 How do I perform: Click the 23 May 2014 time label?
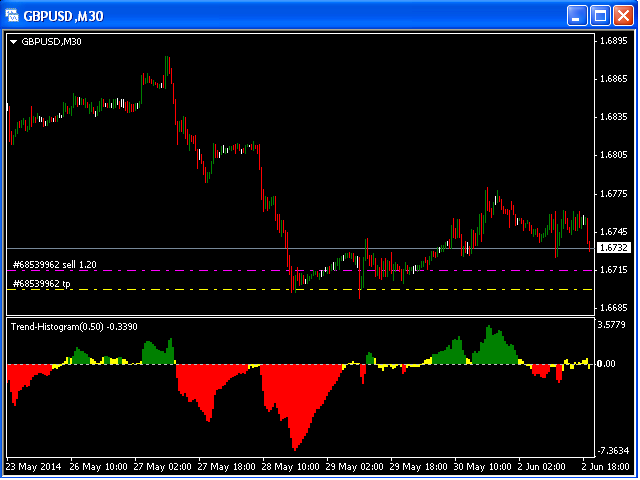[x=33, y=467]
